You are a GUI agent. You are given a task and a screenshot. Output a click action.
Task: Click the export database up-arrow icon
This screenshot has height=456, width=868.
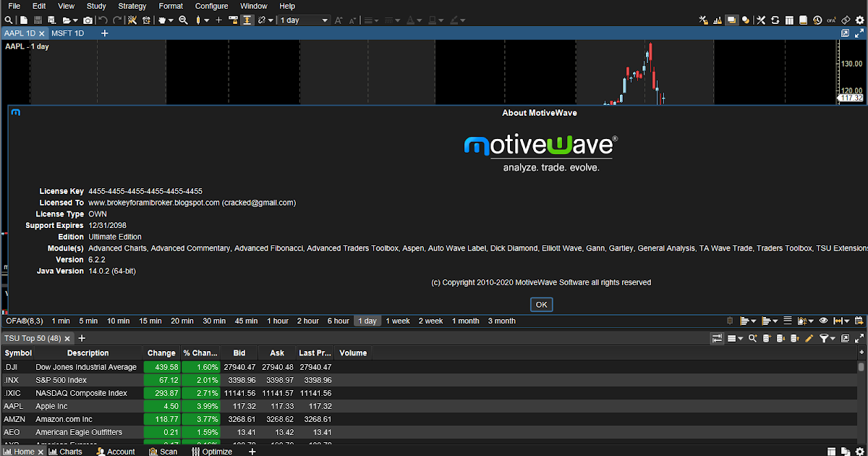(794, 338)
